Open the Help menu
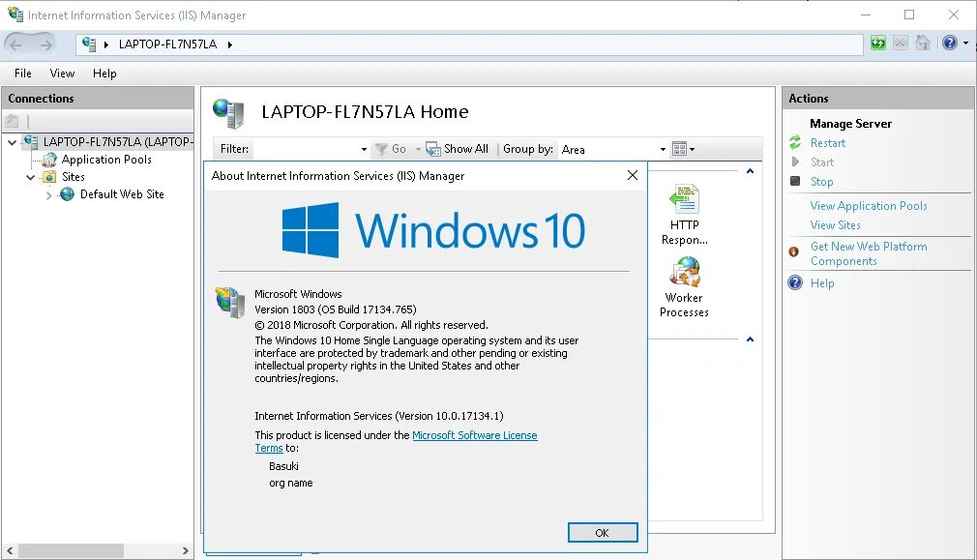This screenshot has width=977, height=560. pyautogui.click(x=104, y=74)
